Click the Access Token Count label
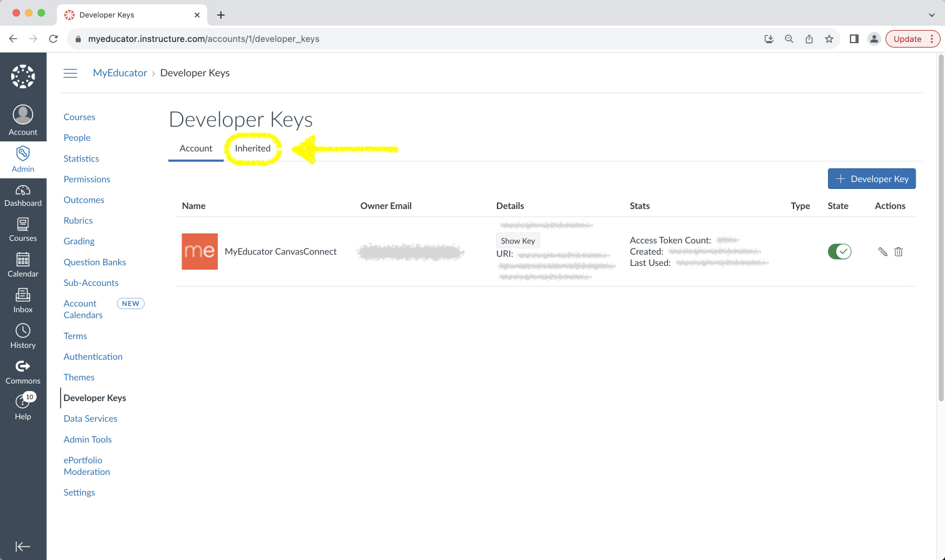Screen dimensions: 945x560 click(670, 240)
